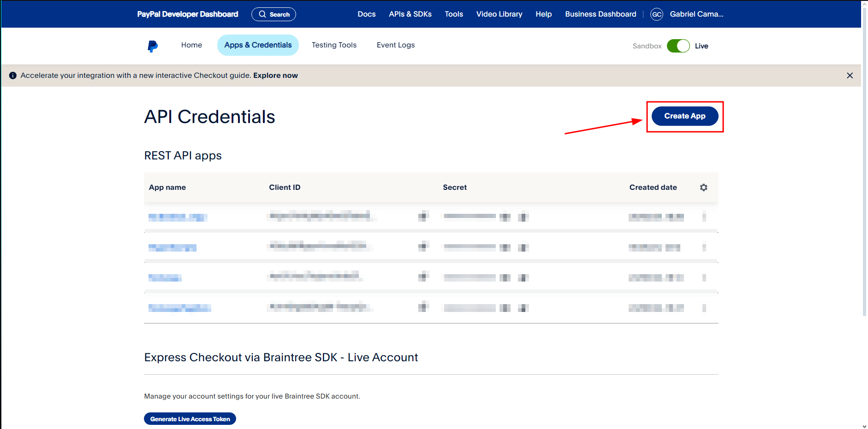Switch to the Home tab
The width and height of the screenshot is (868, 429).
(191, 45)
